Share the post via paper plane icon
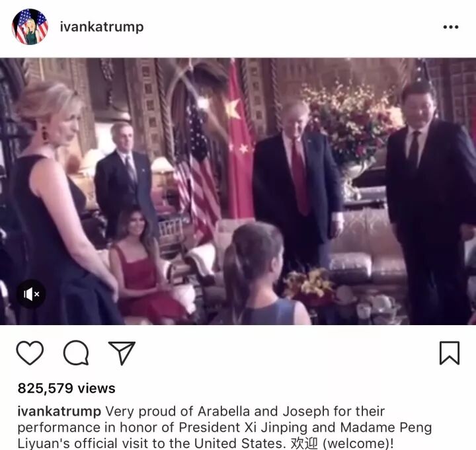 [122, 353]
